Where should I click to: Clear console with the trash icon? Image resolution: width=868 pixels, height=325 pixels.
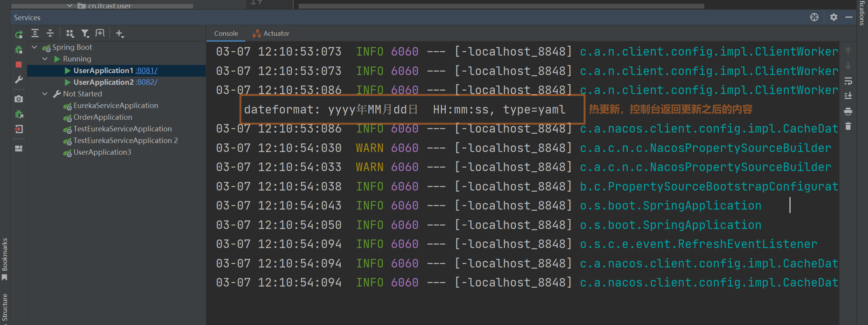pos(848,126)
